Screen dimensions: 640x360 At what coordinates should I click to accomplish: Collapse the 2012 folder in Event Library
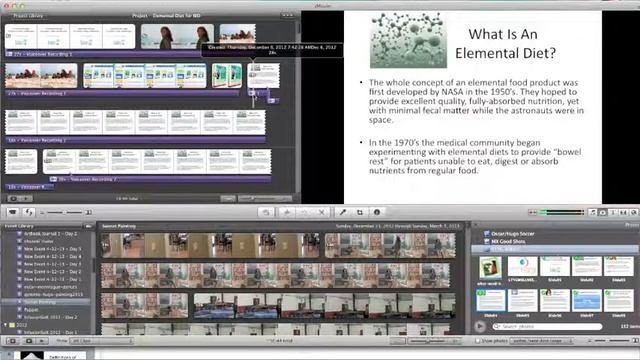[6, 325]
